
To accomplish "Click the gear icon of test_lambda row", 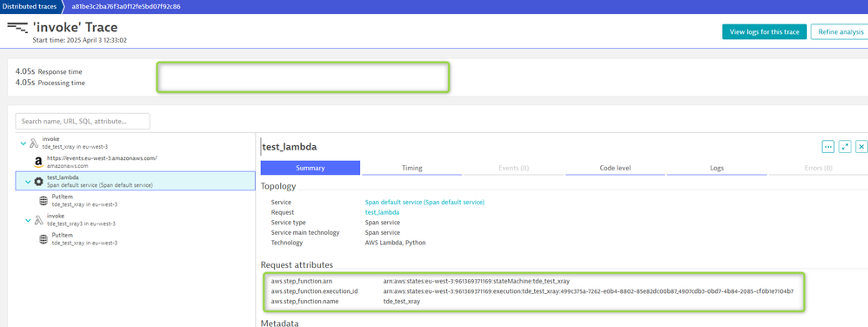I will coord(39,181).
